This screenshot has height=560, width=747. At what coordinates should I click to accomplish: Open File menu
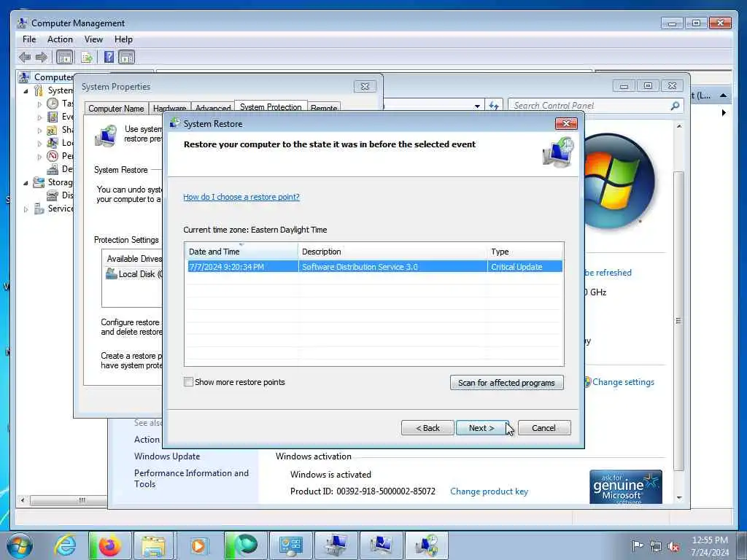click(29, 39)
